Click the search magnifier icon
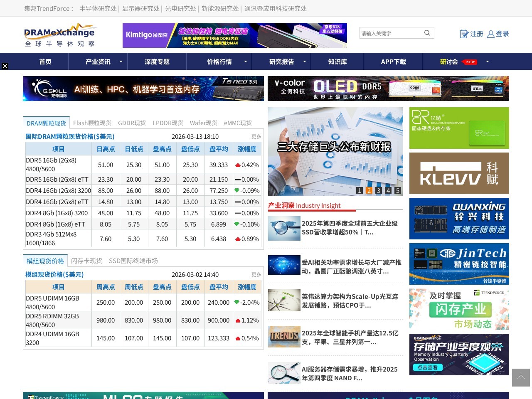The width and height of the screenshot is (532, 399). (427, 33)
